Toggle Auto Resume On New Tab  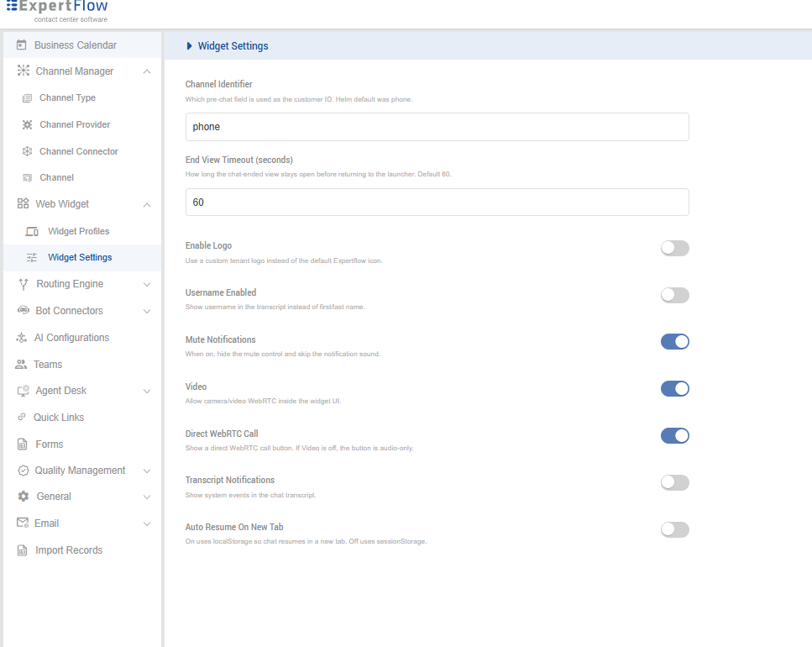675,529
